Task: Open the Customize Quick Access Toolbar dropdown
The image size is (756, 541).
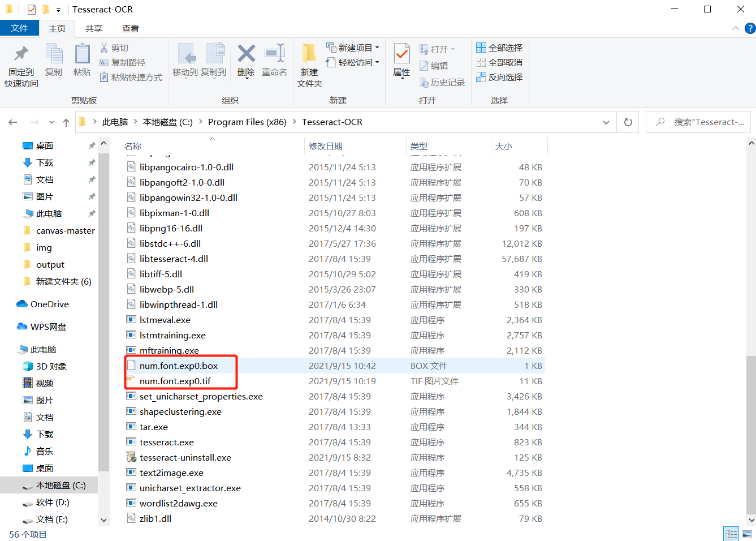Action: tap(58, 10)
